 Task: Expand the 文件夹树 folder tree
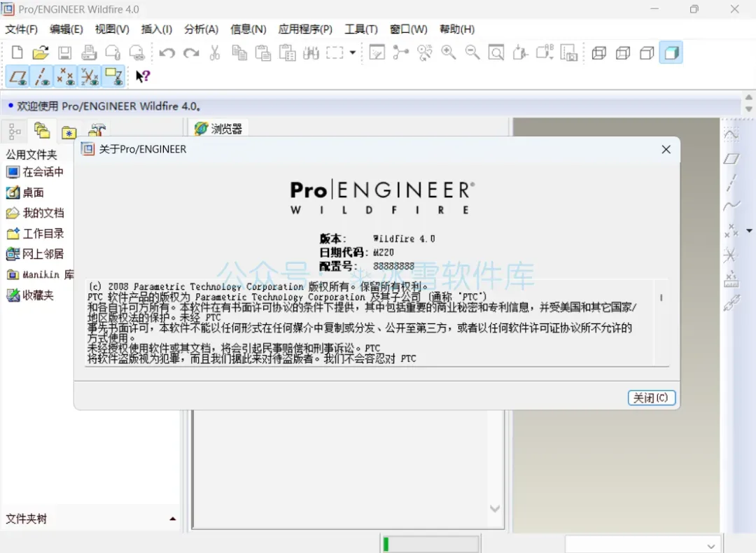tap(173, 519)
